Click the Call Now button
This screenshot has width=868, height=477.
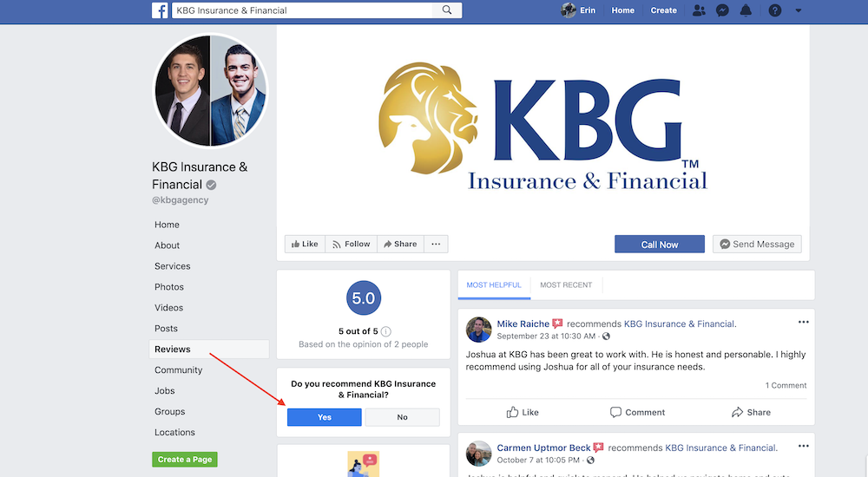[660, 244]
